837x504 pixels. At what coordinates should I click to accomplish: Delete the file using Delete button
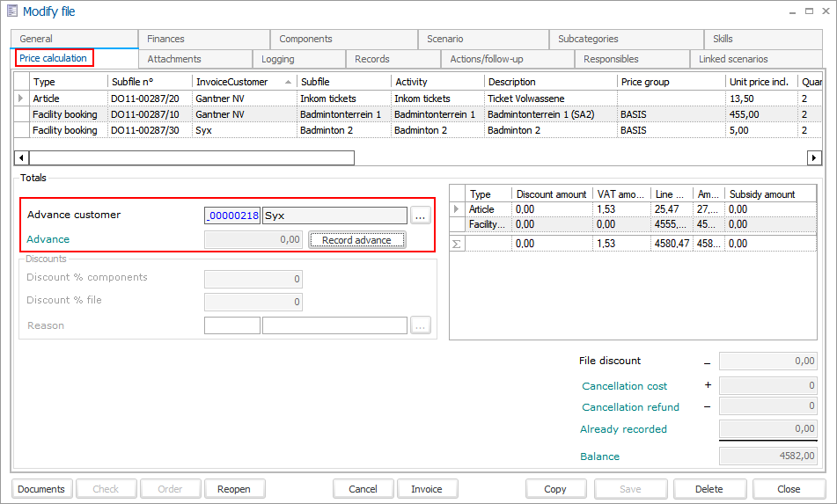click(709, 489)
